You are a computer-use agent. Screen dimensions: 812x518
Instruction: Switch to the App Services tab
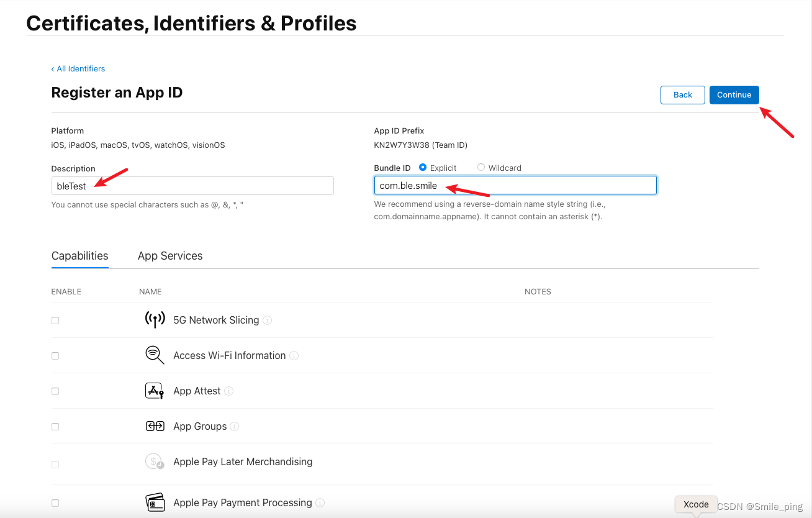(x=170, y=256)
